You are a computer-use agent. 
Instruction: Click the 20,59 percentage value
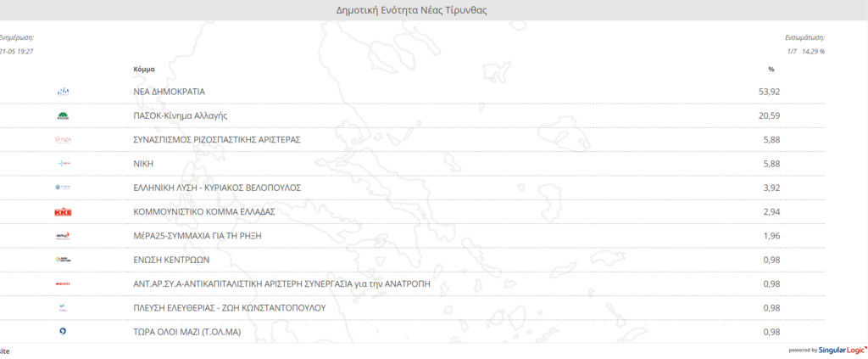(769, 115)
